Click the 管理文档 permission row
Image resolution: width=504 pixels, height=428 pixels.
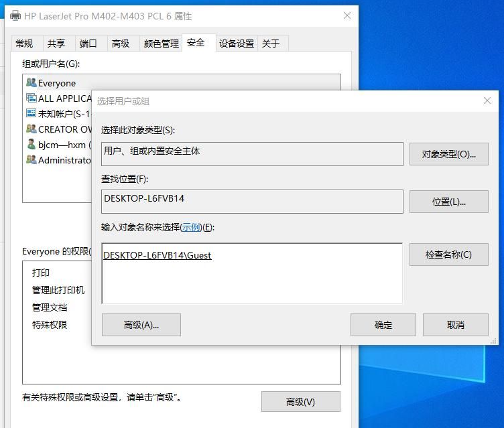pos(50,307)
